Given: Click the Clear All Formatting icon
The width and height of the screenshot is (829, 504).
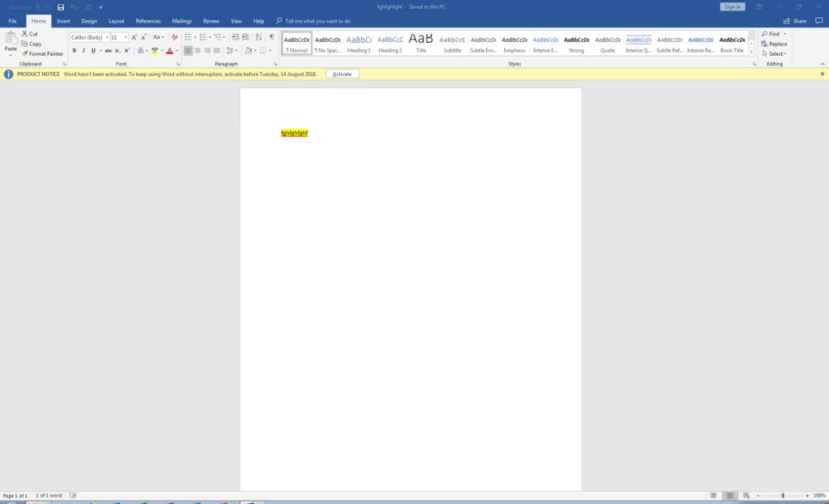Looking at the screenshot, I should pos(175,37).
